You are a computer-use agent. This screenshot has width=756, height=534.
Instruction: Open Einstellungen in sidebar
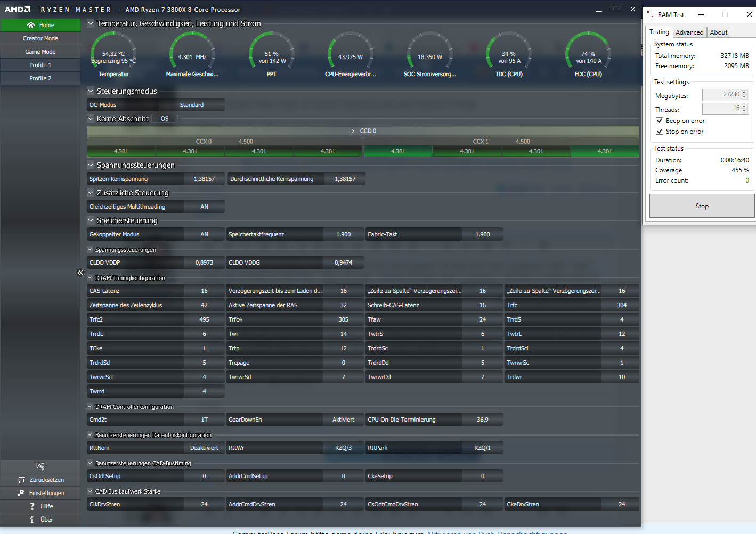(x=40, y=493)
